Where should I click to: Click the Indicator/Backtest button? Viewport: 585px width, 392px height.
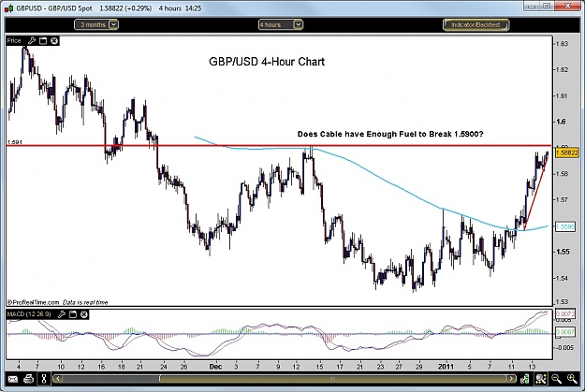point(475,24)
